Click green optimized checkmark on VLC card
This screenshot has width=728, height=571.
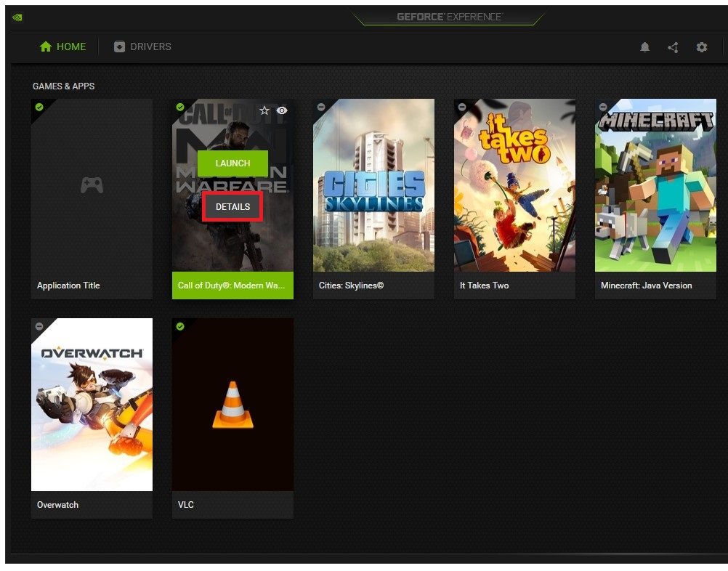pyautogui.click(x=180, y=326)
